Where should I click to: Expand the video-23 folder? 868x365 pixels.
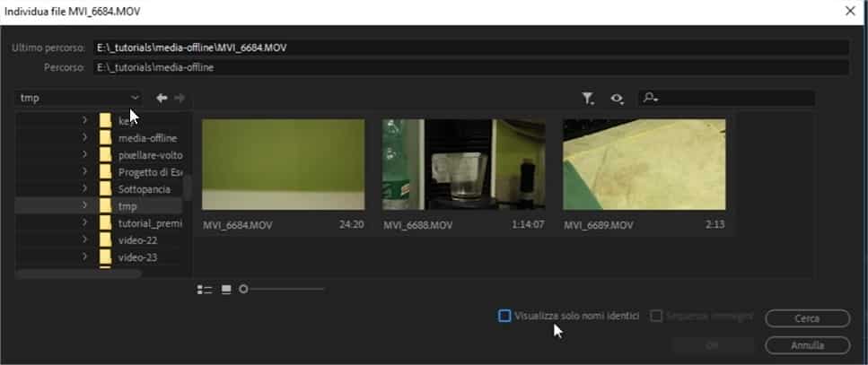point(84,257)
